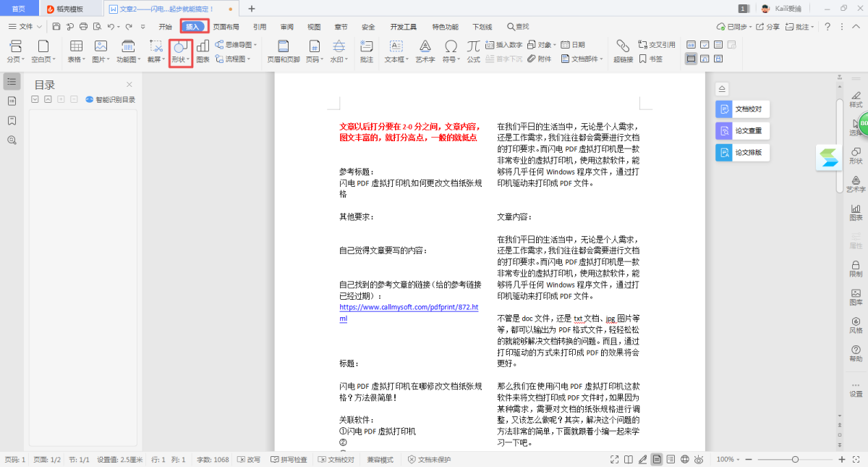
Task: Open the callmysoft.com pdfprint link
Action: pos(409,307)
